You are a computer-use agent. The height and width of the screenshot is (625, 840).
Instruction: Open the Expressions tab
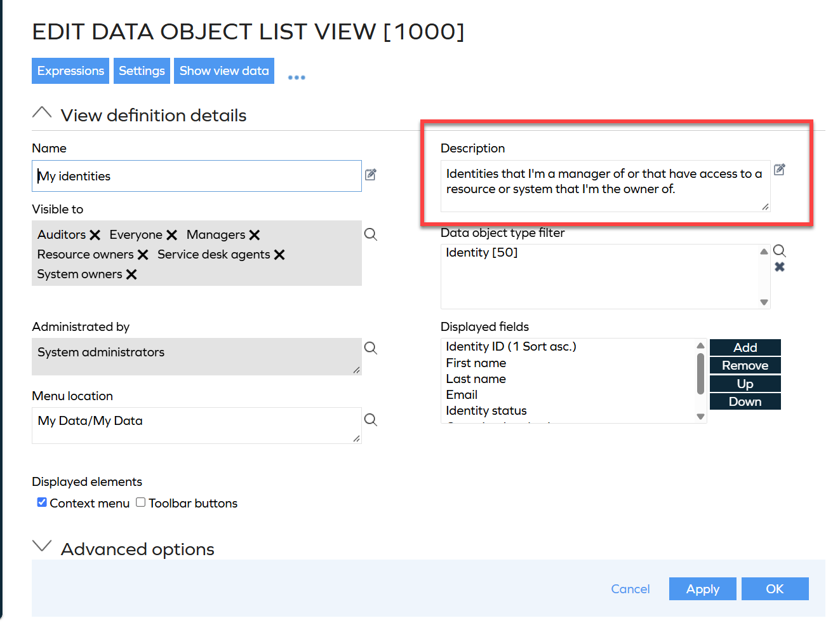[x=70, y=71]
